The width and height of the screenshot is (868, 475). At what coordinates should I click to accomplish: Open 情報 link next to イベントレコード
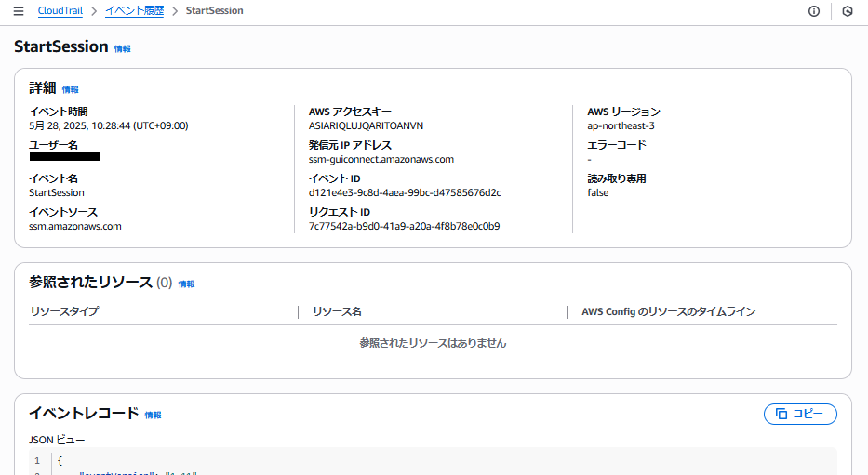(x=153, y=415)
